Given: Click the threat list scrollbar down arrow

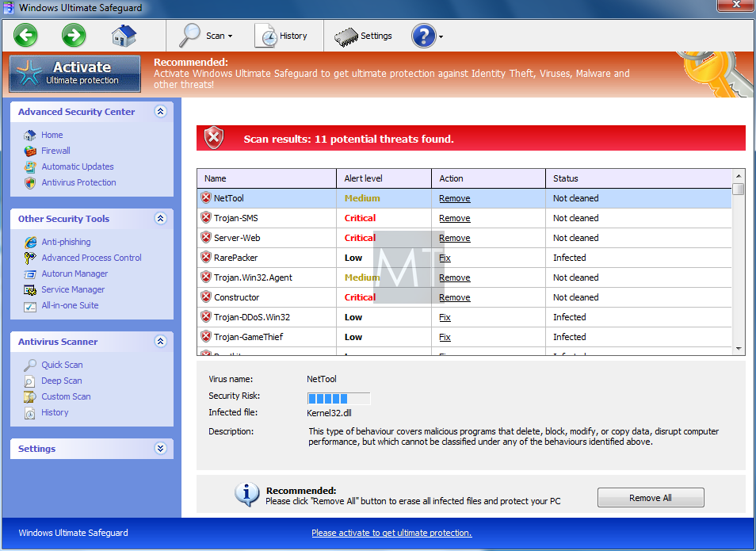Looking at the screenshot, I should point(738,349).
